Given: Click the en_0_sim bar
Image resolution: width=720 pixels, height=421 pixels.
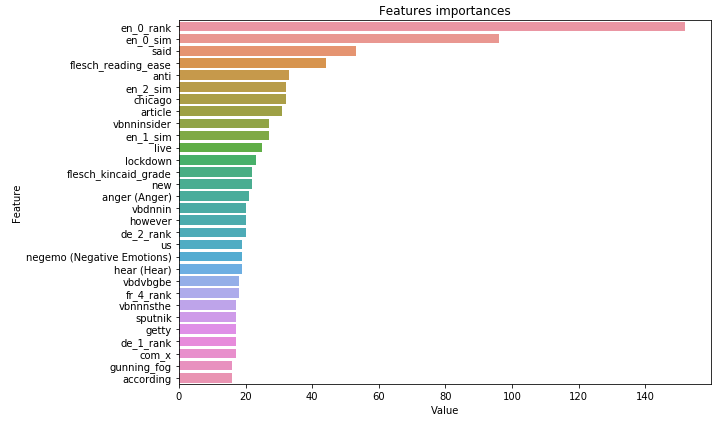Looking at the screenshot, I should tap(339, 39).
